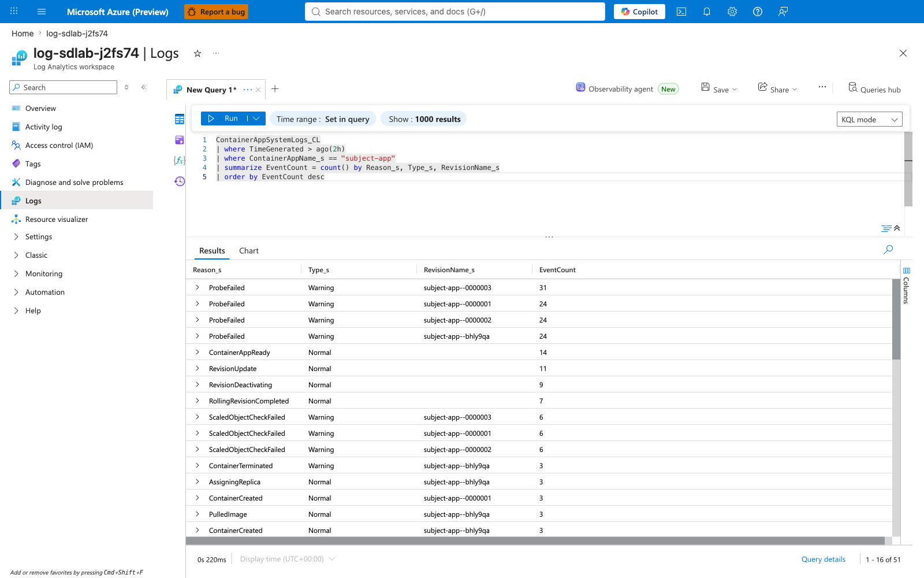Open the Queries hub
924x578 pixels.
click(x=874, y=89)
